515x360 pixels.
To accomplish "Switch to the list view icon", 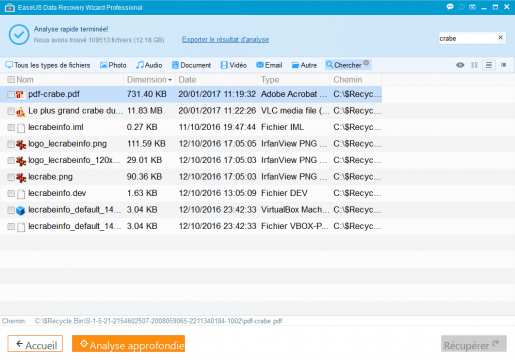I will (489, 65).
